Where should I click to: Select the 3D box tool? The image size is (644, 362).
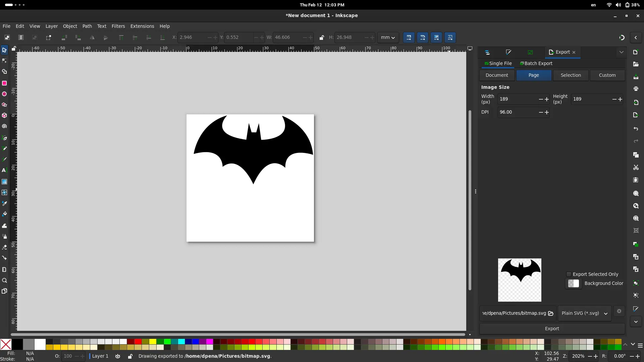click(4, 115)
